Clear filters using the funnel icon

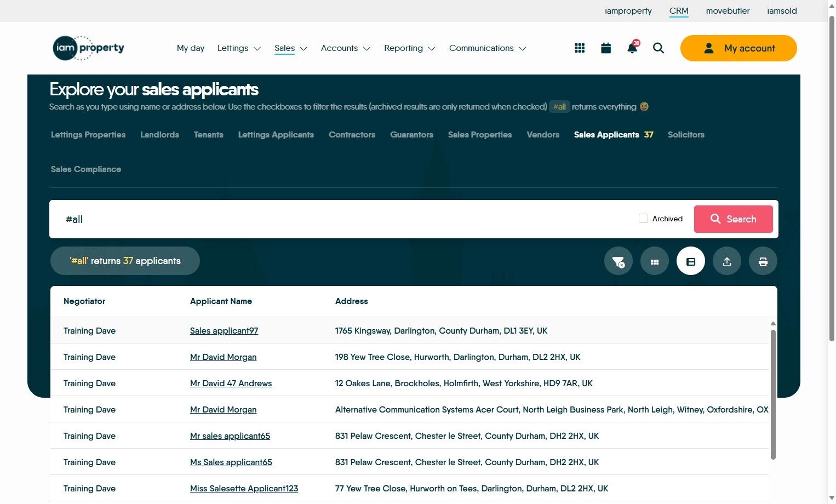point(619,261)
